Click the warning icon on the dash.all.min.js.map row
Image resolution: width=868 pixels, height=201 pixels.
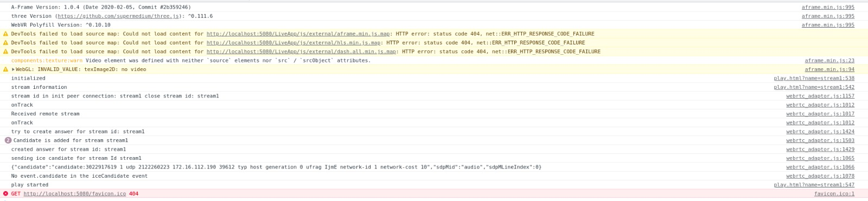click(x=5, y=51)
